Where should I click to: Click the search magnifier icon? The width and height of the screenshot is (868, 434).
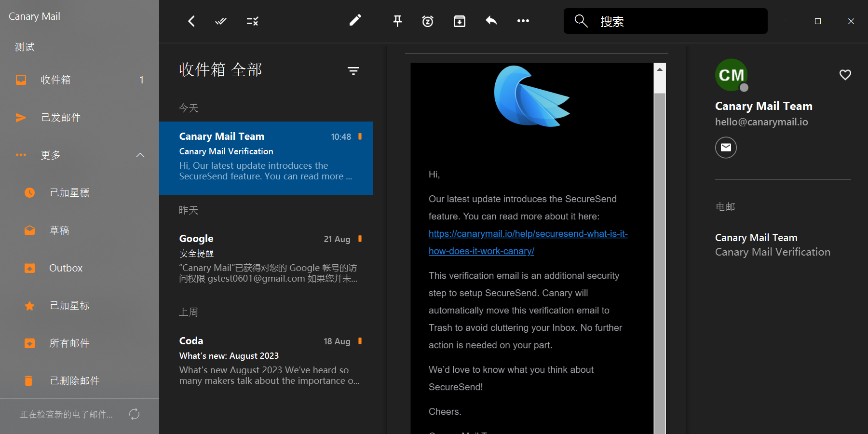click(581, 21)
